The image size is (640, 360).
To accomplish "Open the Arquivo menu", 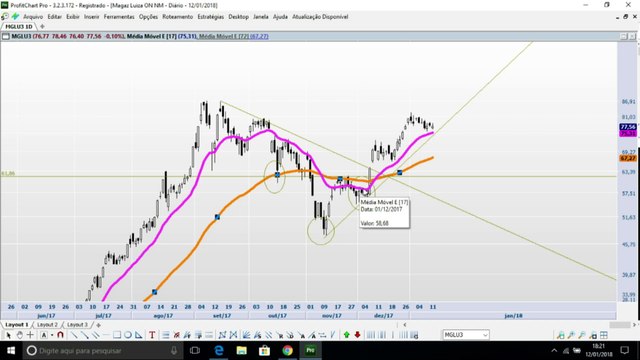I will (33, 17).
